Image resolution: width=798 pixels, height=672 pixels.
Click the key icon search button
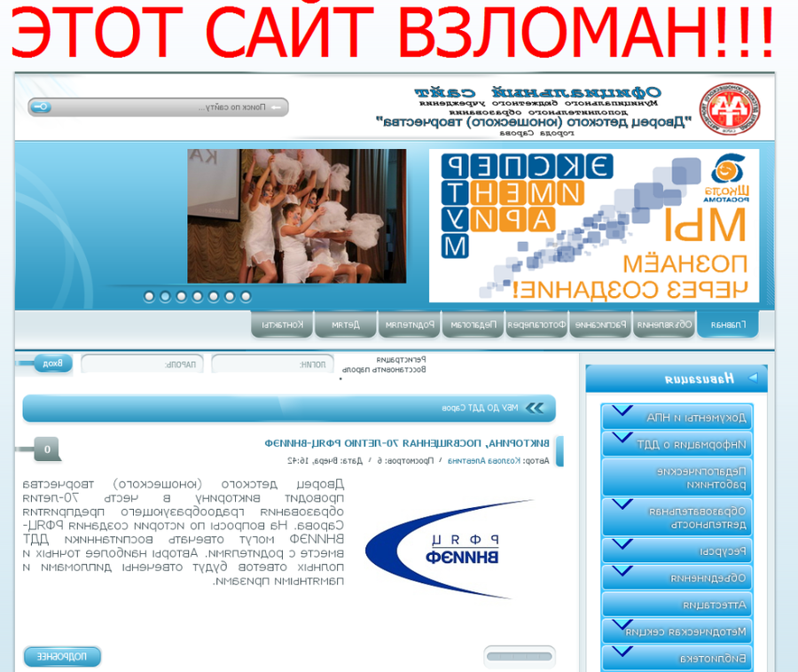(x=40, y=107)
